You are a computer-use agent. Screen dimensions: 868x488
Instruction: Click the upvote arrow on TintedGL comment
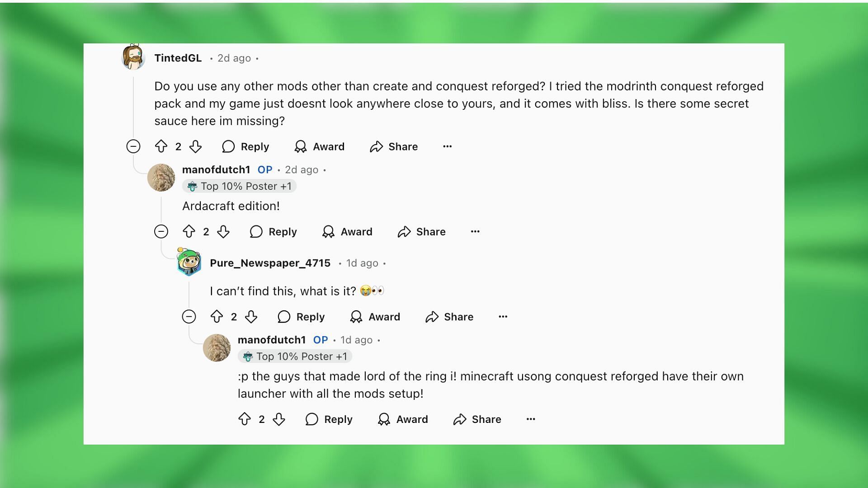[164, 146]
